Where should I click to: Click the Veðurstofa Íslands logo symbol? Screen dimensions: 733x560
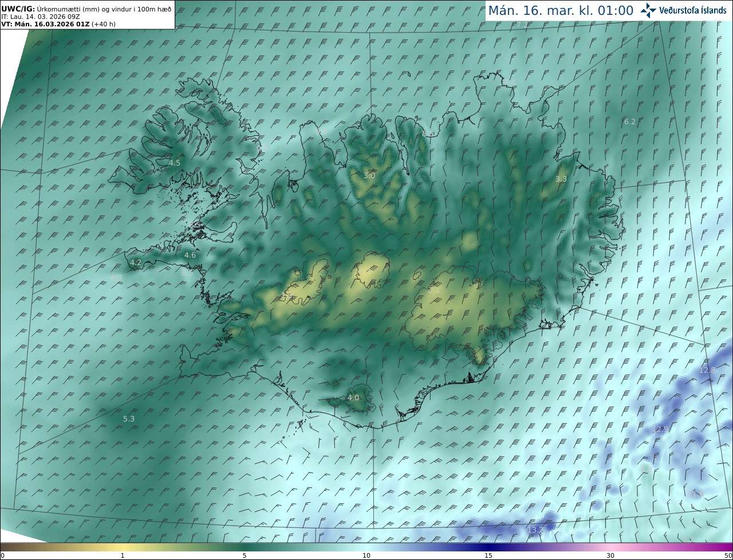648,10
